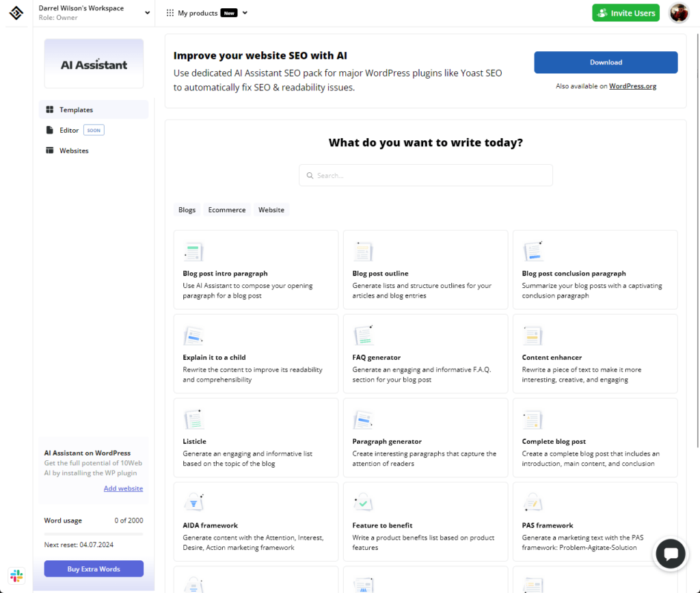Viewport: 700px width, 593px height.
Task: Select the PAS framework title text
Action: pos(548,525)
